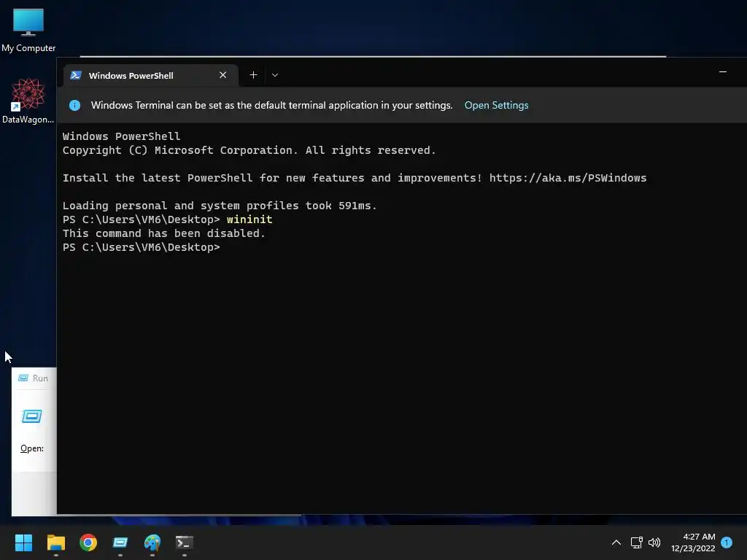Open the Windows Start menu
This screenshot has width=747, height=560.
click(24, 542)
